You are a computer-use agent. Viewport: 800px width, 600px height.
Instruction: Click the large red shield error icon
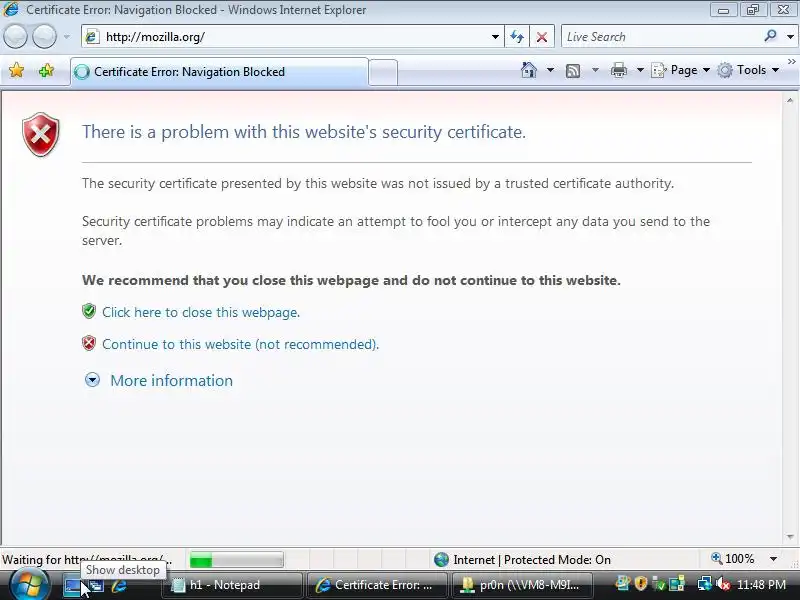coord(41,135)
